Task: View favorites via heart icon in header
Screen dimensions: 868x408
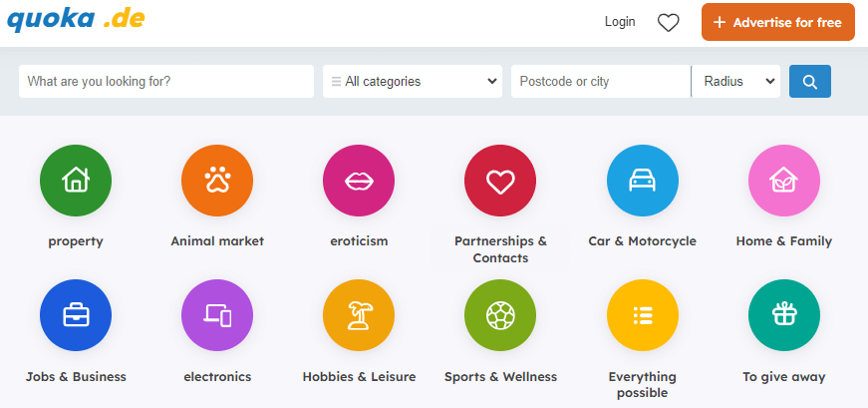Action: point(668,23)
